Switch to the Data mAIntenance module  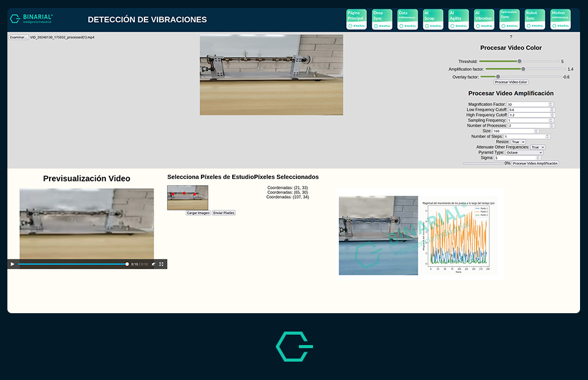[407, 19]
